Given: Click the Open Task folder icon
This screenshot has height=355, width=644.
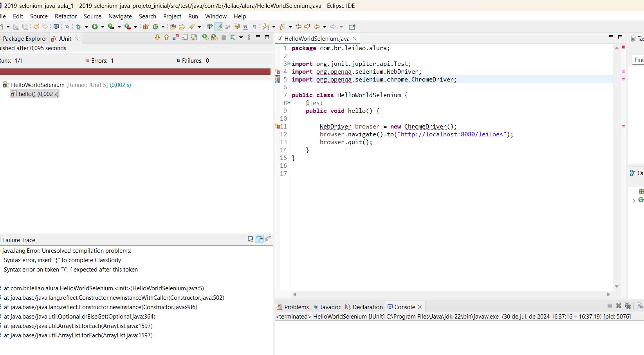Looking at the screenshot, I should click(x=182, y=27).
